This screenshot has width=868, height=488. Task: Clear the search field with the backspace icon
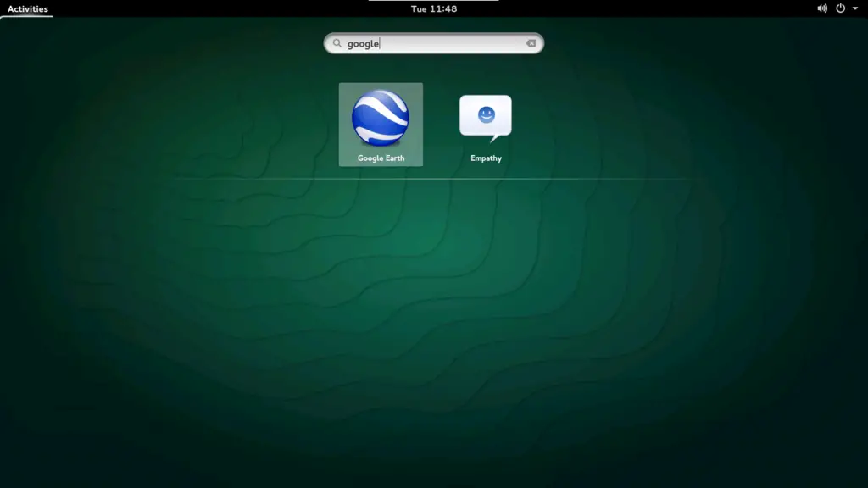pos(531,43)
